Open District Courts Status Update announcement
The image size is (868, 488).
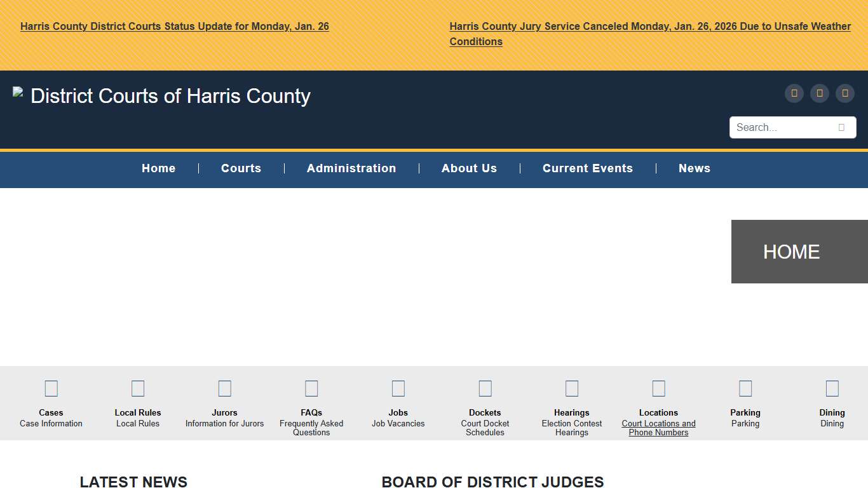click(x=175, y=27)
